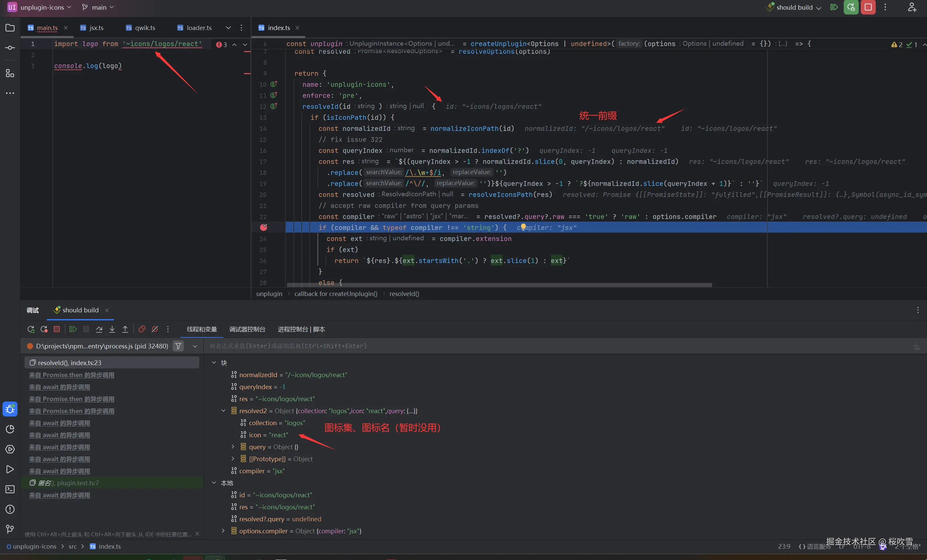Click 来自 Promise.then 的异步调用 first link

[x=71, y=374]
